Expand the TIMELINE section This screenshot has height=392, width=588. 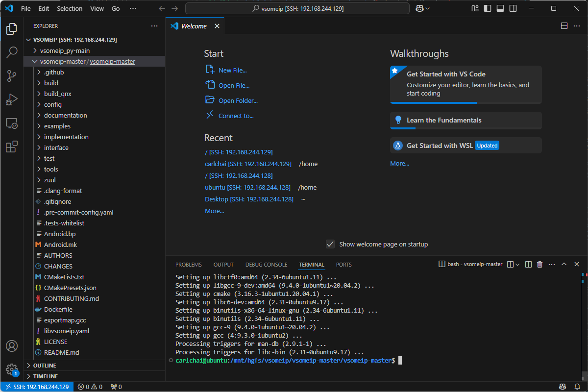coord(94,376)
